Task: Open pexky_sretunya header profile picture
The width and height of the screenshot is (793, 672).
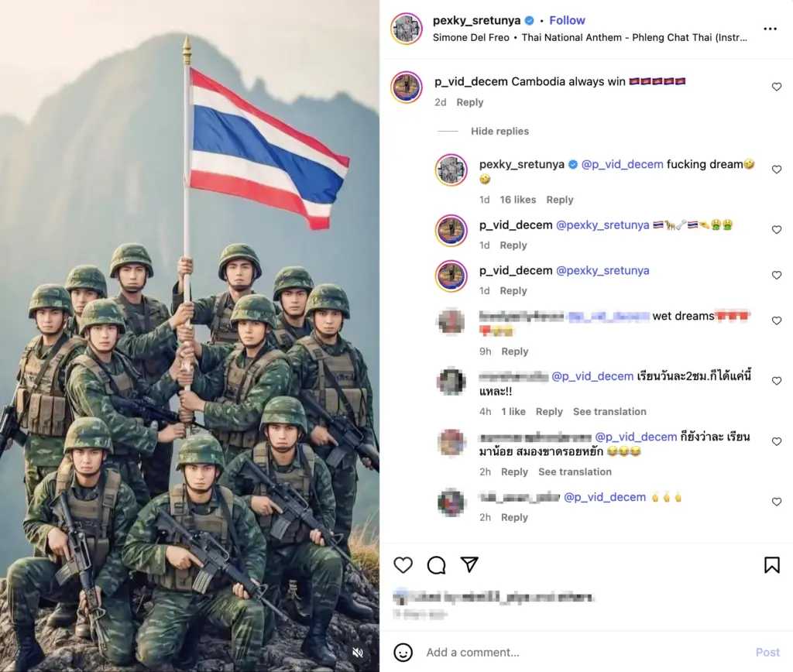Action: (x=407, y=29)
